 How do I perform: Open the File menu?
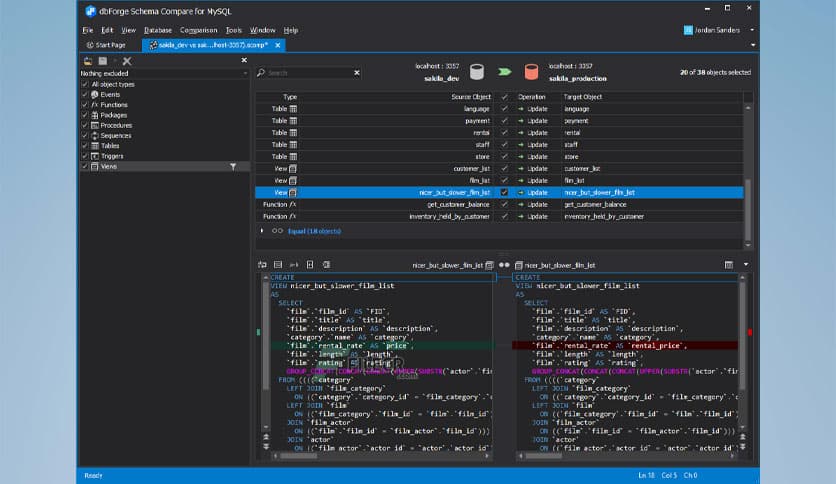coord(88,30)
